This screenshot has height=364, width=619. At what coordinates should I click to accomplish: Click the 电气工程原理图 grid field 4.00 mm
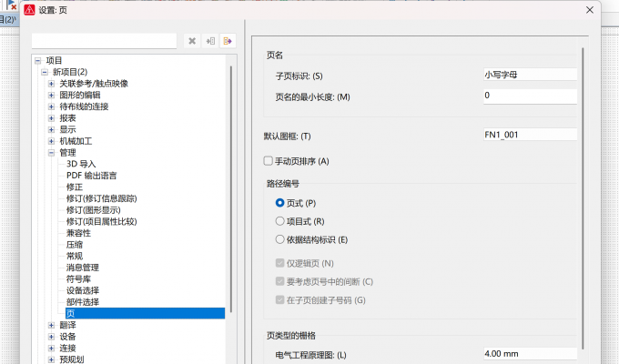coord(530,354)
